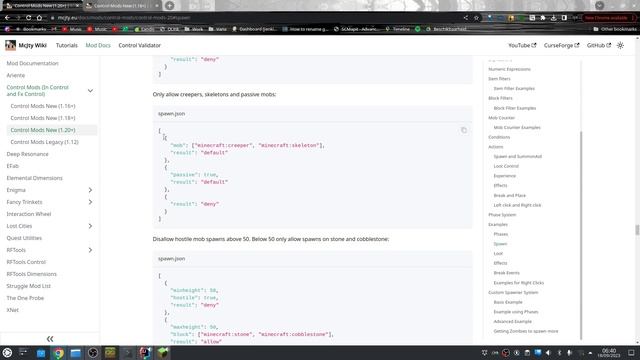Open Control Mods Legacy (1.12) page

click(44, 142)
